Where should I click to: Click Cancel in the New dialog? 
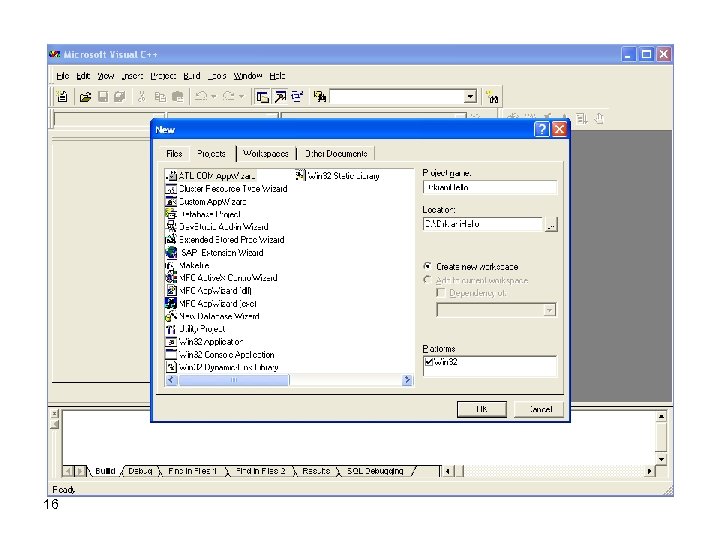click(x=539, y=409)
